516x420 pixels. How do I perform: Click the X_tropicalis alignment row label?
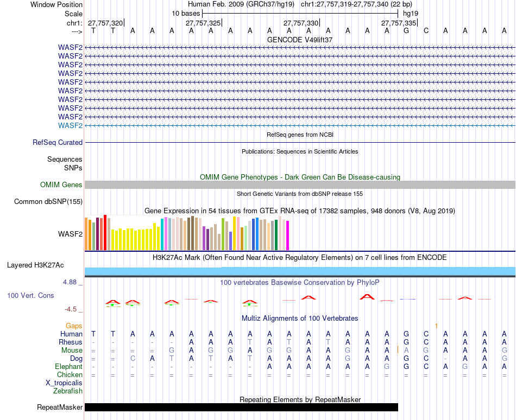coord(64,383)
